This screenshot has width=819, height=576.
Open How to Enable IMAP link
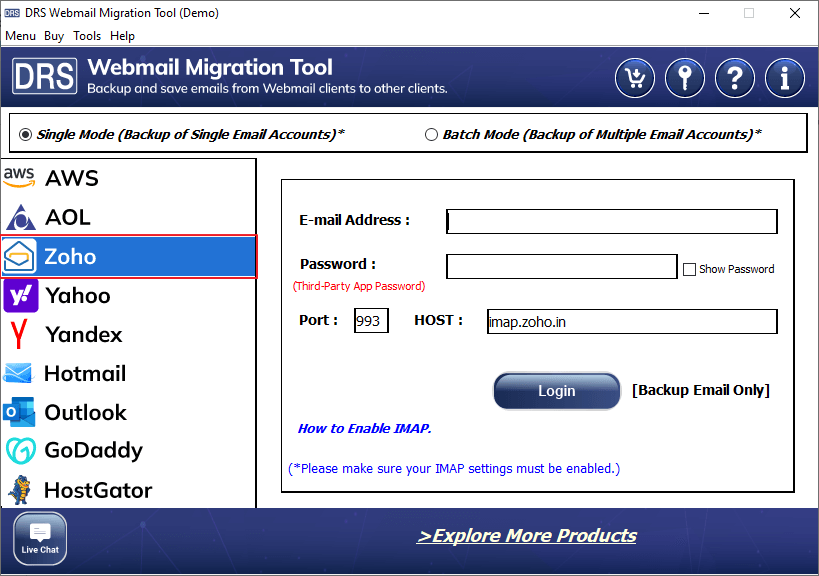[x=364, y=428]
